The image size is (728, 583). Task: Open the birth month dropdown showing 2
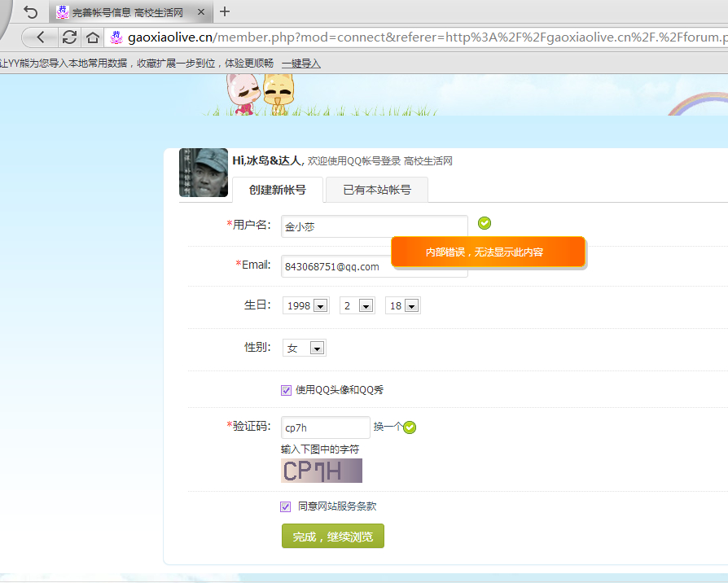coord(357,305)
